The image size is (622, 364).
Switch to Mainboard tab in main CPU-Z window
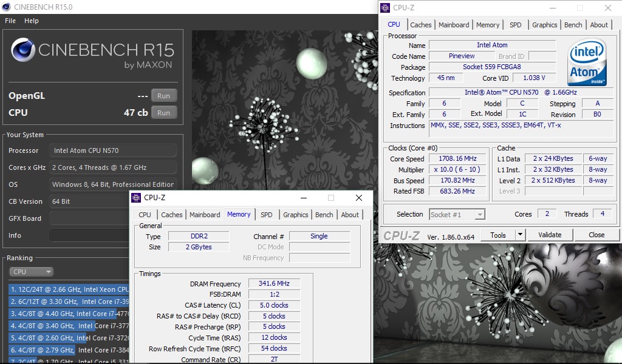point(454,24)
